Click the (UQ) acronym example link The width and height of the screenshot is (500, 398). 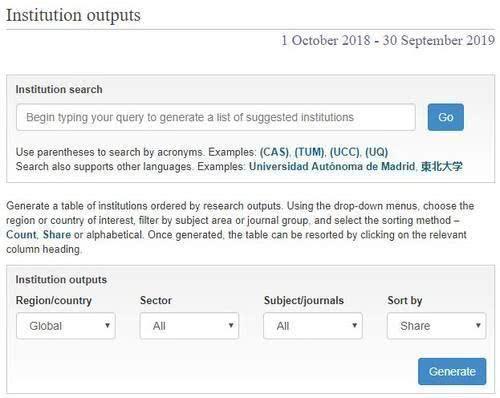click(x=376, y=152)
